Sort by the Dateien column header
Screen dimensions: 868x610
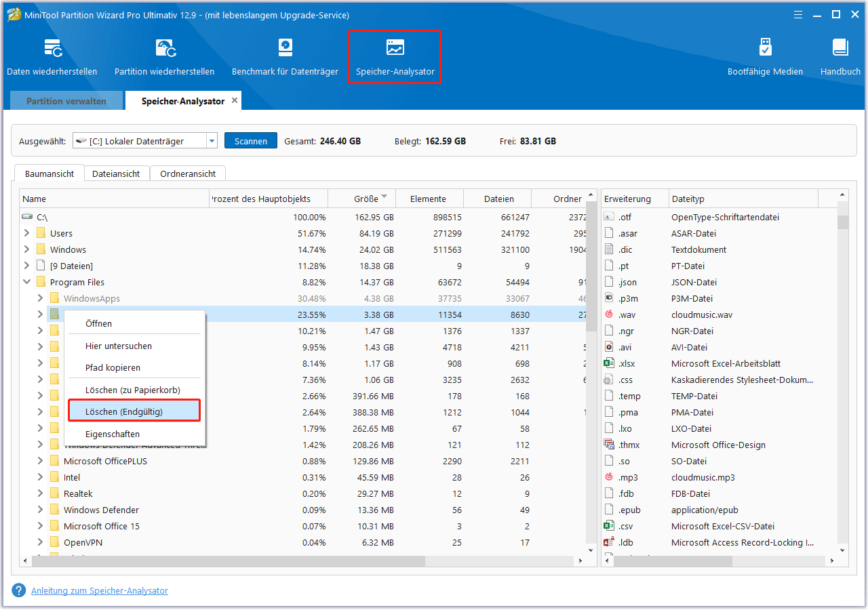coord(498,199)
